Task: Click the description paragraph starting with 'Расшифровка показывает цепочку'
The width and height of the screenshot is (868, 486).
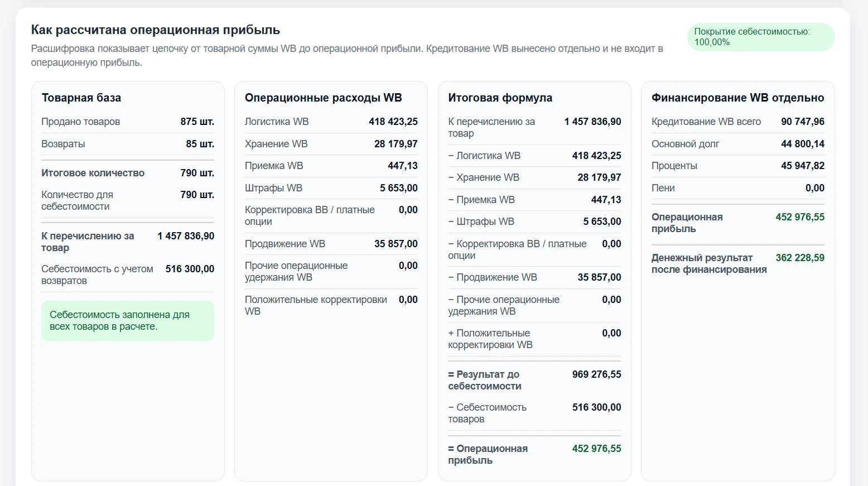Action: pos(347,55)
